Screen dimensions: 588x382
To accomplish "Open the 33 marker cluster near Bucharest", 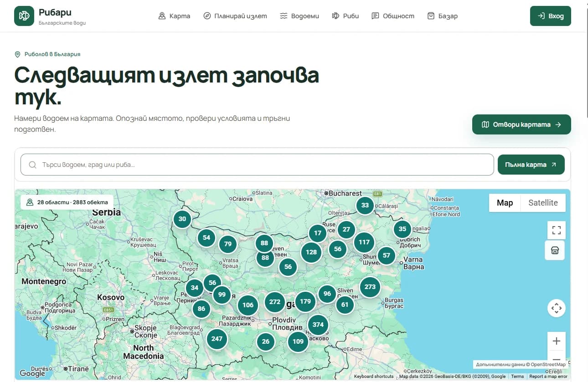I will point(365,205).
